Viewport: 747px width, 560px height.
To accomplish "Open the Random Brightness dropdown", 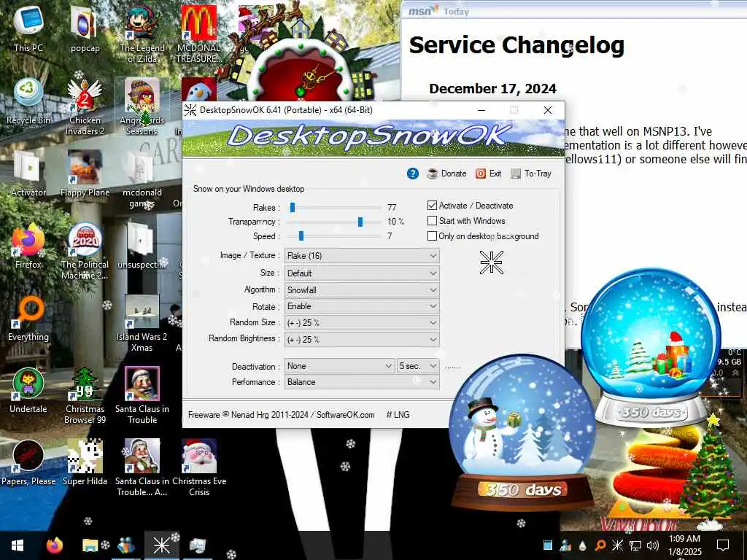I will tap(362, 340).
